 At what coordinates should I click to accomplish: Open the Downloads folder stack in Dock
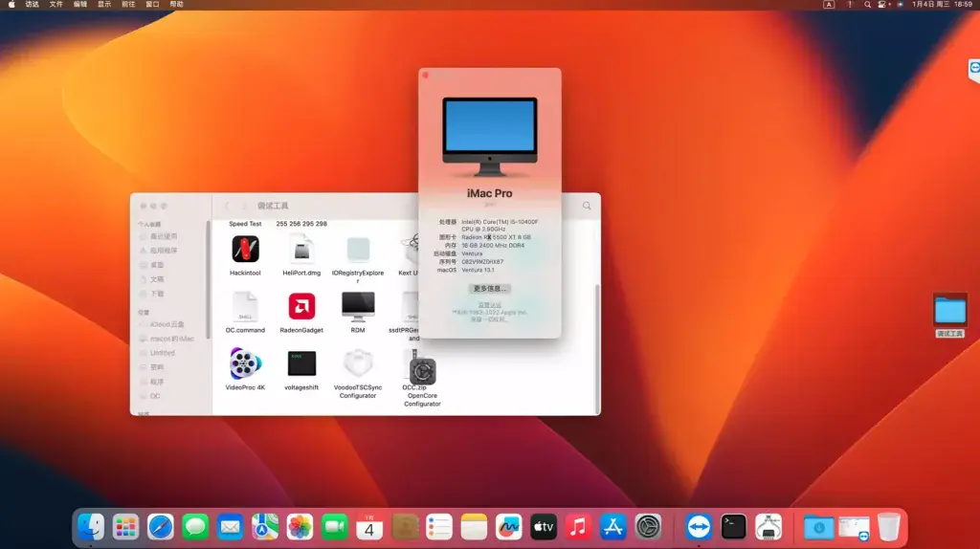819,527
